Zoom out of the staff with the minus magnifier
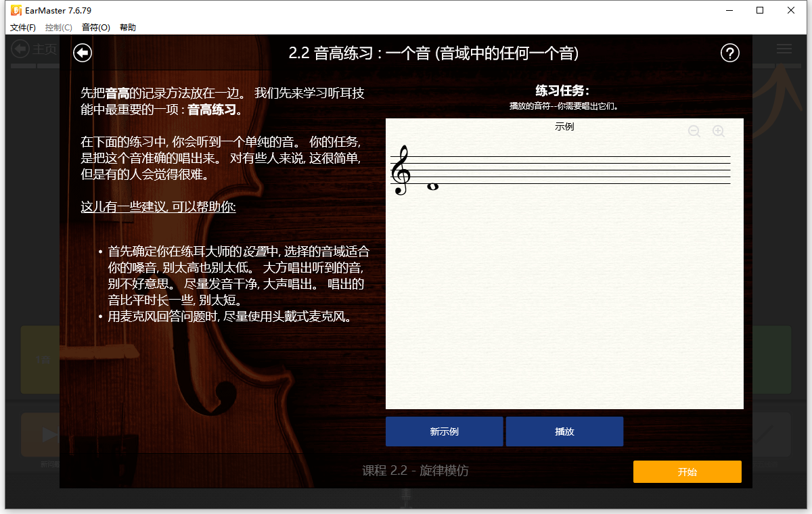 694,131
